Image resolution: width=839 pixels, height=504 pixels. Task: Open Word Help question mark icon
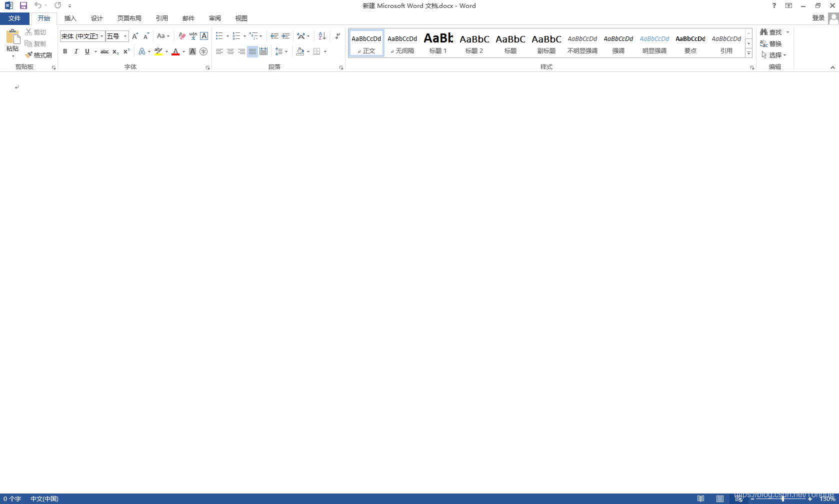(x=774, y=5)
